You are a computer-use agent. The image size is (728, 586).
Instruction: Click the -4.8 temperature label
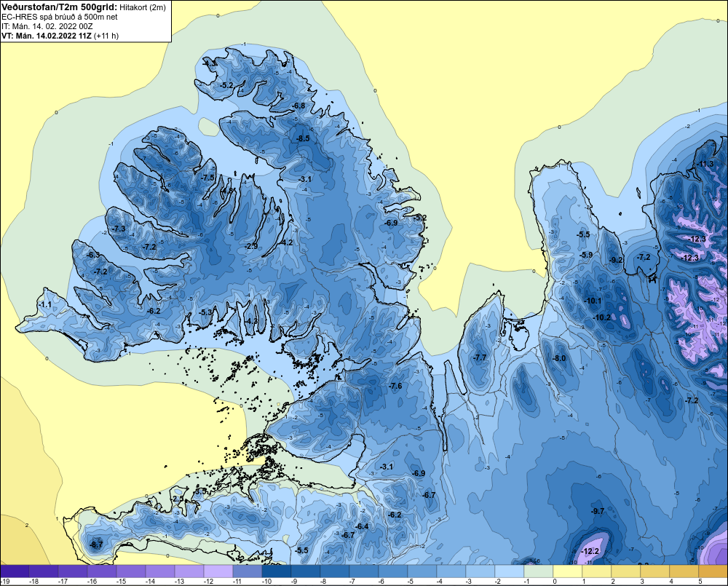226,191
